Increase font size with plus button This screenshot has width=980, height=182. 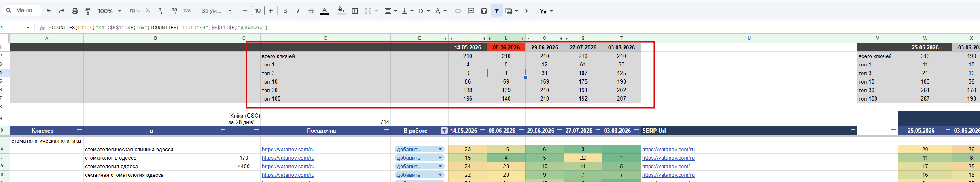[x=271, y=11]
